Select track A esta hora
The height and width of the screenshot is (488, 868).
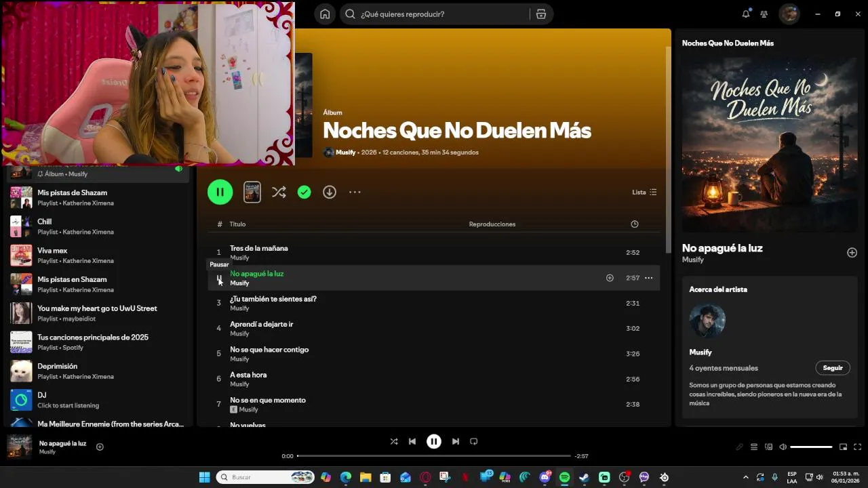[434, 379]
